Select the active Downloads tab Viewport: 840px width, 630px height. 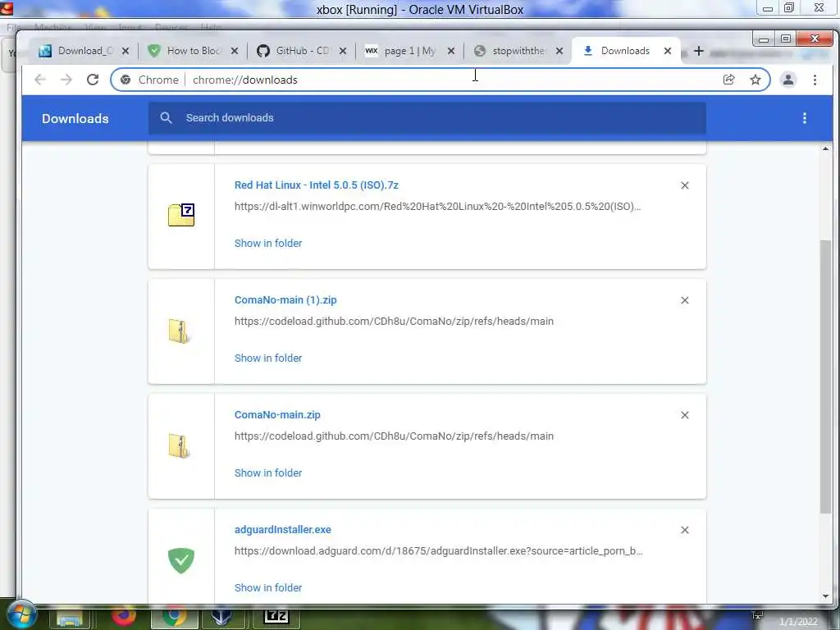pyautogui.click(x=624, y=51)
